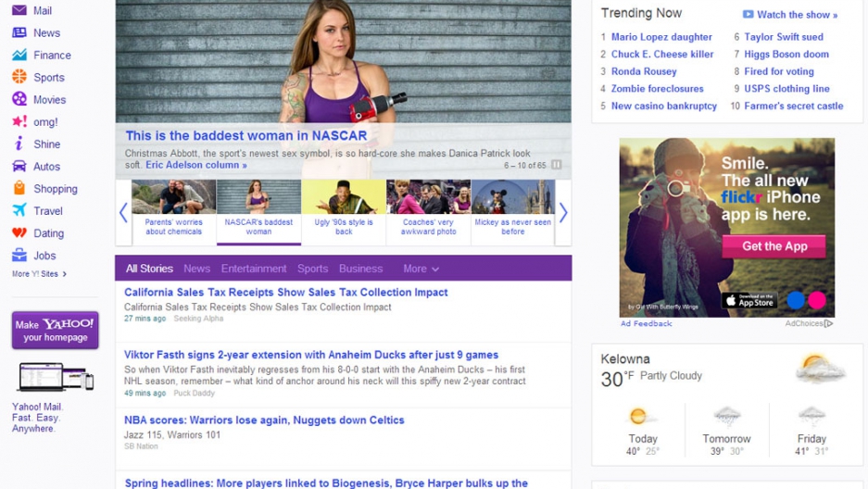
Task: Click Tomorrow's snow forecast icon
Action: [x=727, y=416]
